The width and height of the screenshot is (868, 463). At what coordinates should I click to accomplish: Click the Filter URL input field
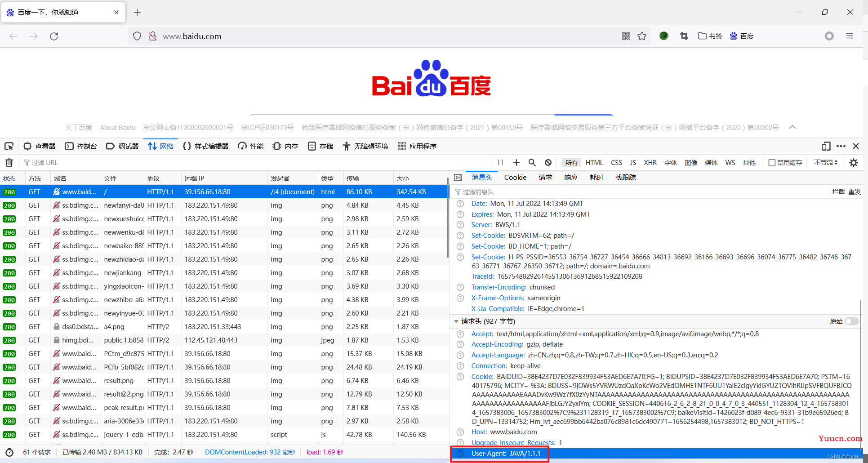tap(256, 163)
